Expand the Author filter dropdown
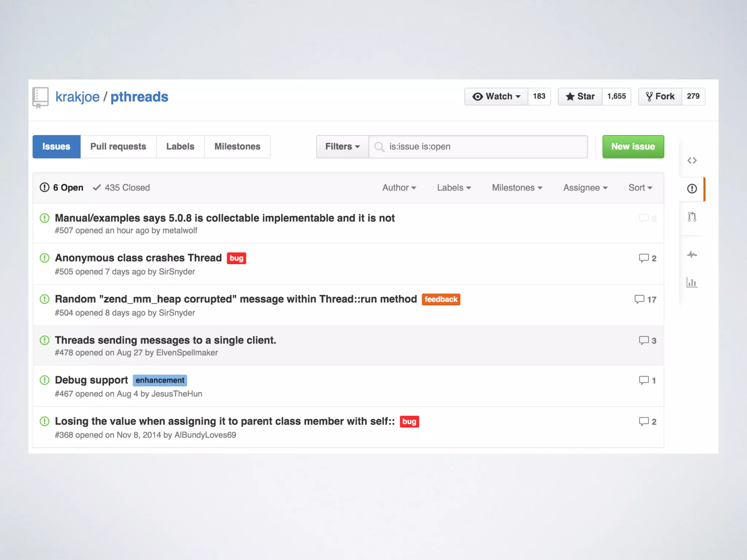Image resolution: width=747 pixels, height=560 pixels. pos(399,188)
